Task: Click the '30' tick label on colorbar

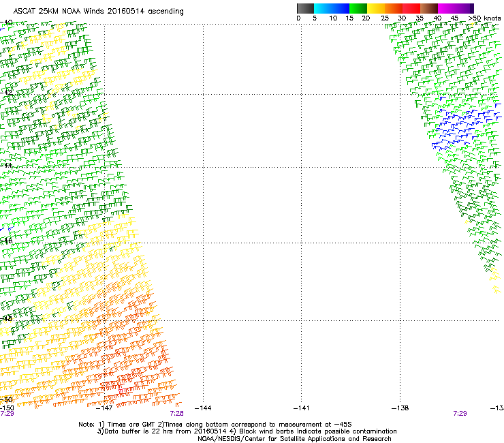Action: [402, 18]
